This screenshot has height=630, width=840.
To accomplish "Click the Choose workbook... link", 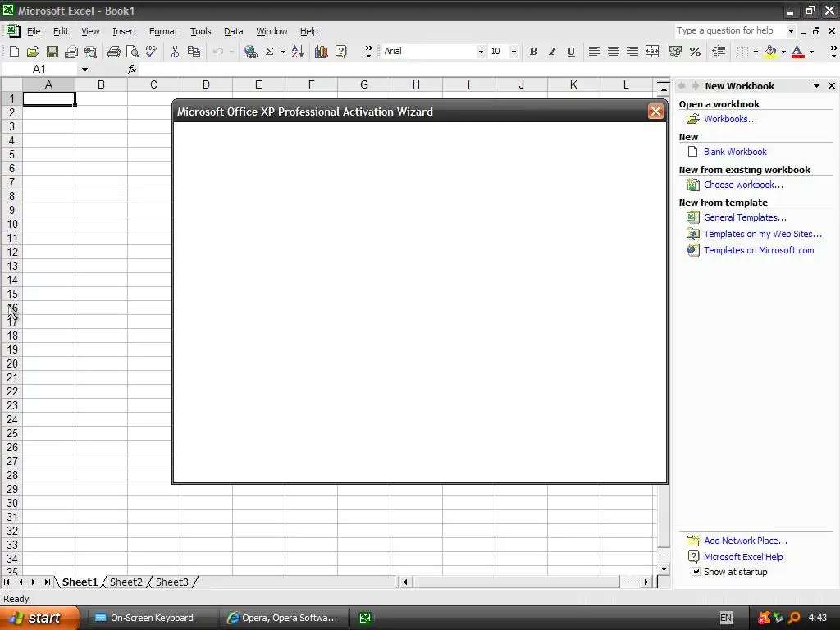I will tap(743, 185).
